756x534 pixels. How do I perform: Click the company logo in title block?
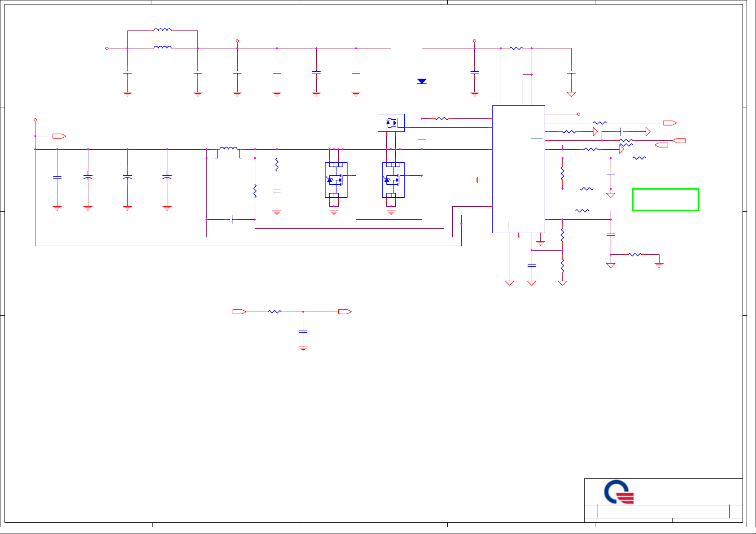point(619,492)
